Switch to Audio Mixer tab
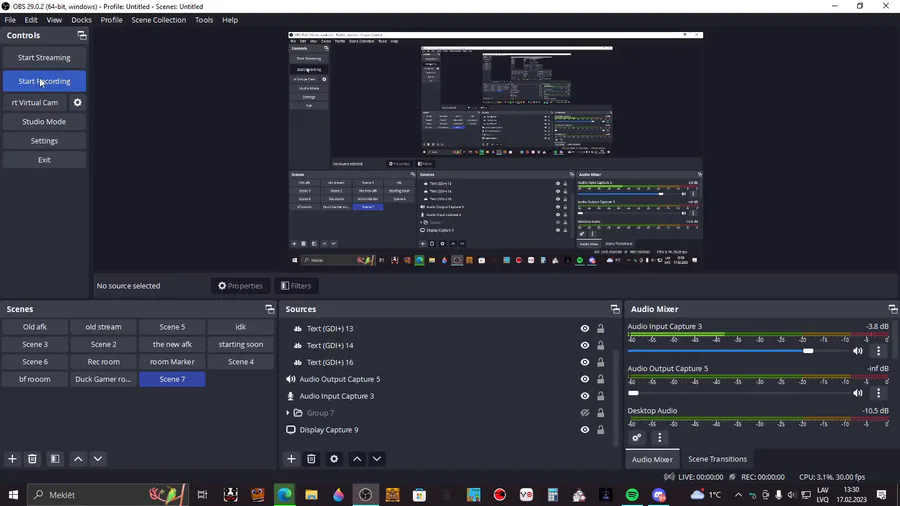This screenshot has width=900, height=506. point(652,459)
